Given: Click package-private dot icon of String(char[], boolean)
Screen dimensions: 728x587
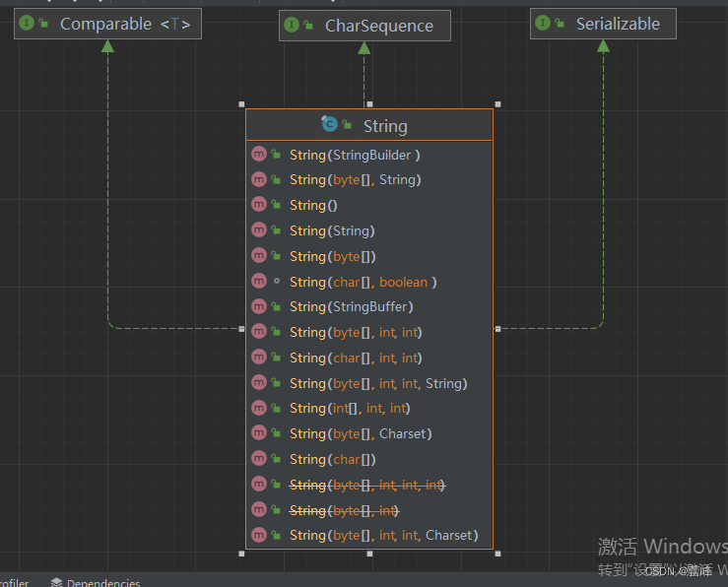Looking at the screenshot, I should 277,281.
